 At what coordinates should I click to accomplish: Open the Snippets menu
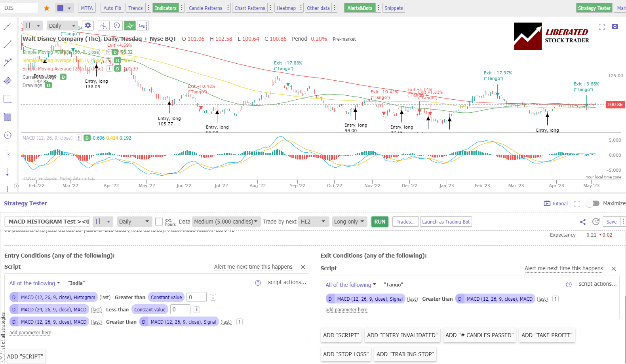click(x=394, y=8)
